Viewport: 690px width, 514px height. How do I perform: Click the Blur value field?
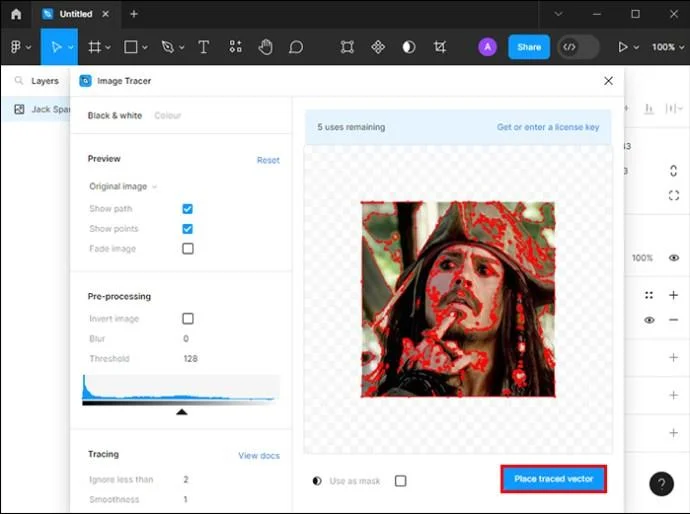[x=186, y=338]
